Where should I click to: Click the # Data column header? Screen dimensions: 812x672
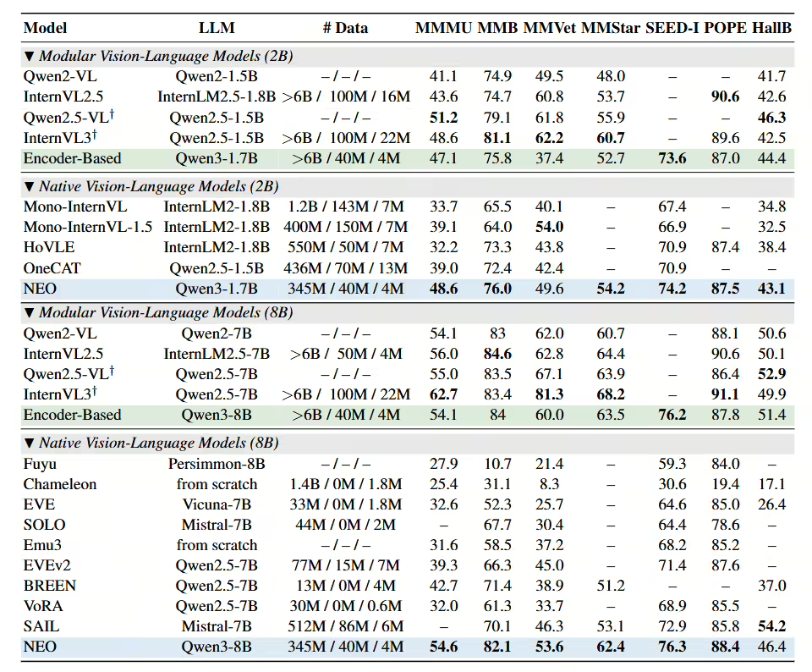point(345,27)
